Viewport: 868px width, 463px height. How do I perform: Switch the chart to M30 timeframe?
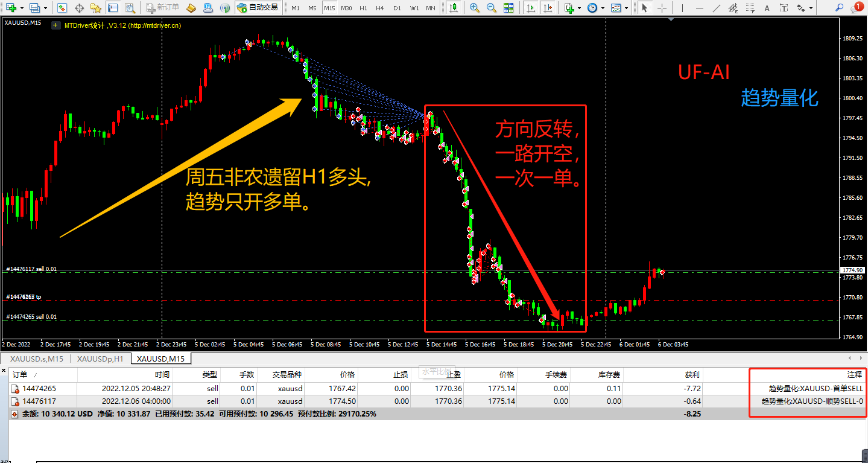pos(346,8)
